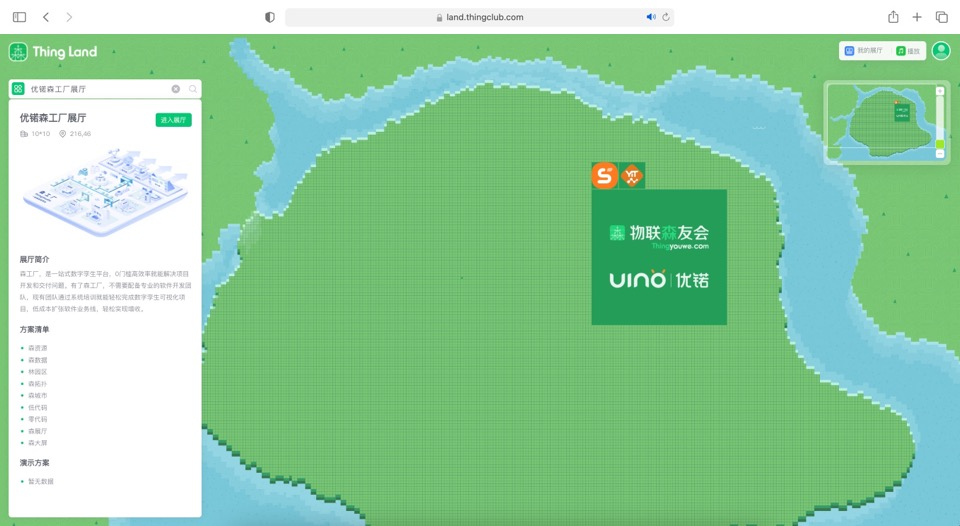Click the green zoom slider handle
The width and height of the screenshot is (960, 526).
point(939,145)
